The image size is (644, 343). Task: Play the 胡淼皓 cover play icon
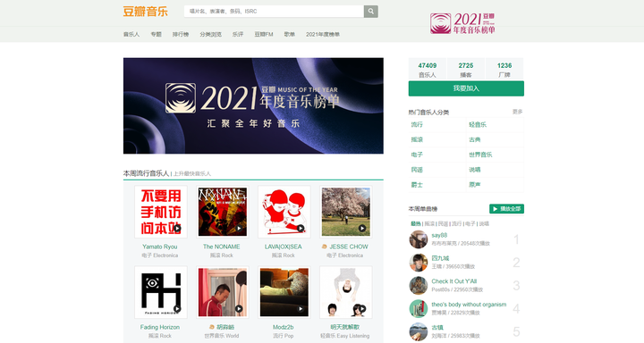(x=239, y=309)
